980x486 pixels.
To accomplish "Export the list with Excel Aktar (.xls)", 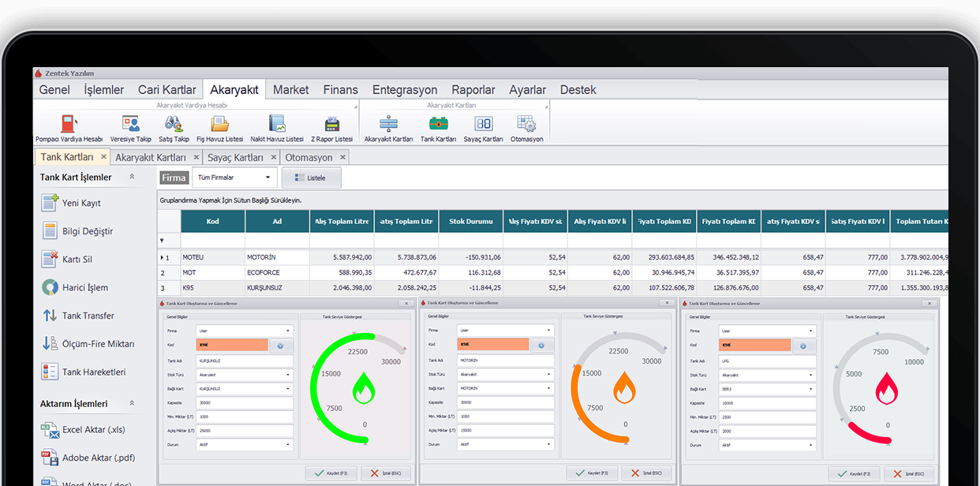I will click(93, 430).
